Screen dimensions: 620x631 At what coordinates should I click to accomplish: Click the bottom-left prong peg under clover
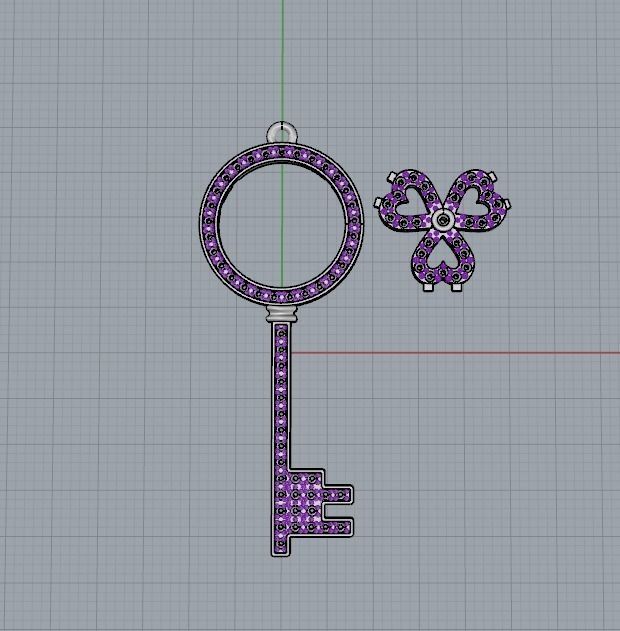tap(428, 288)
